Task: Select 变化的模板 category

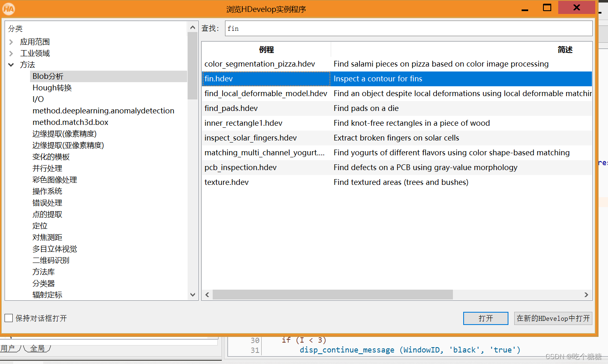Action: 51,157
